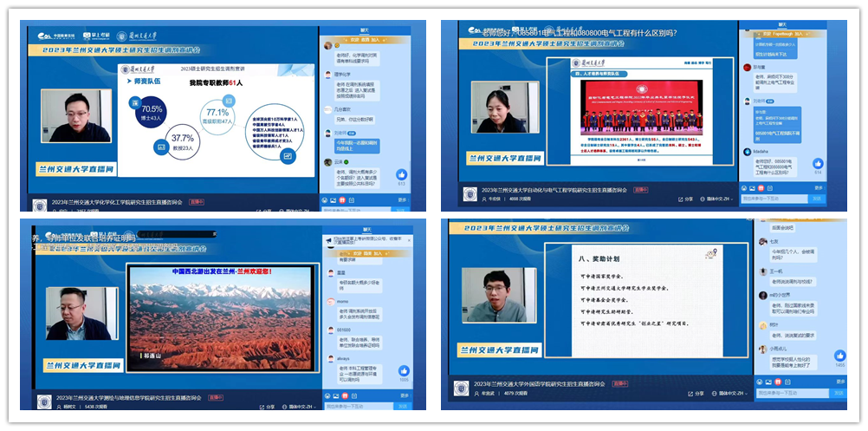
Task: Expand language selector under 测绘与地理信息学院 stream
Action: point(300,406)
